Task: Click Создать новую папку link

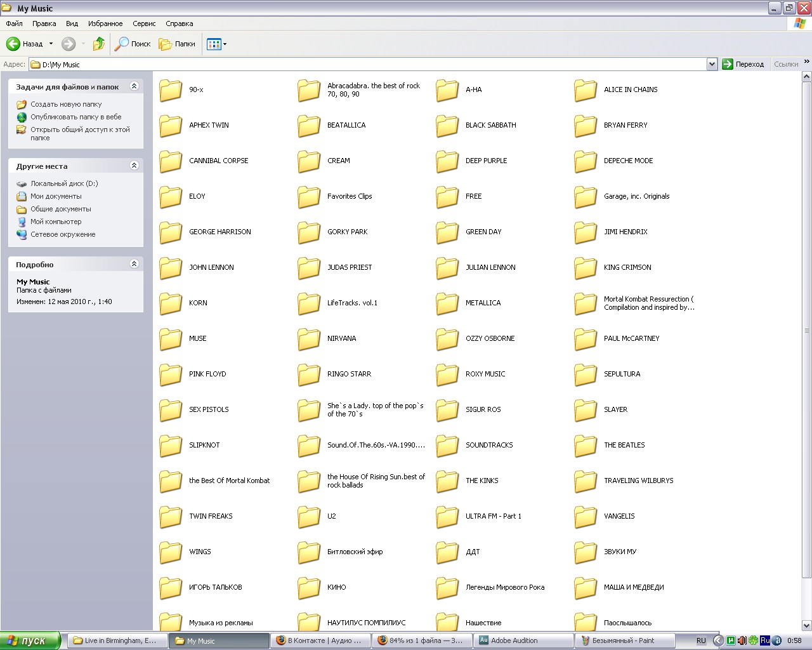Action: pos(66,104)
